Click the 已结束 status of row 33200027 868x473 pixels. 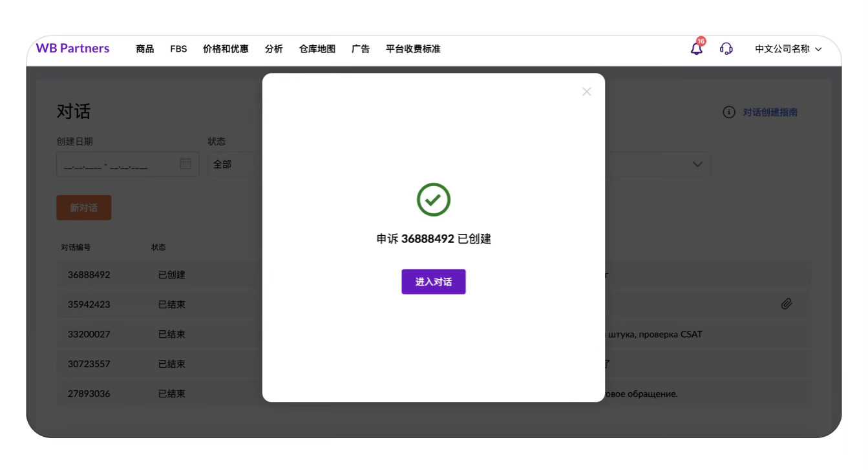click(x=172, y=334)
